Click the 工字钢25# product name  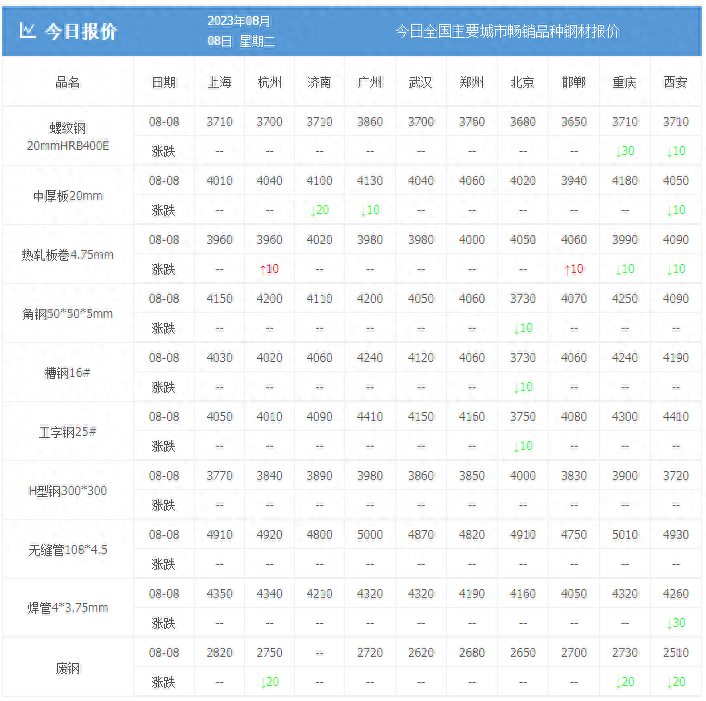(68, 432)
